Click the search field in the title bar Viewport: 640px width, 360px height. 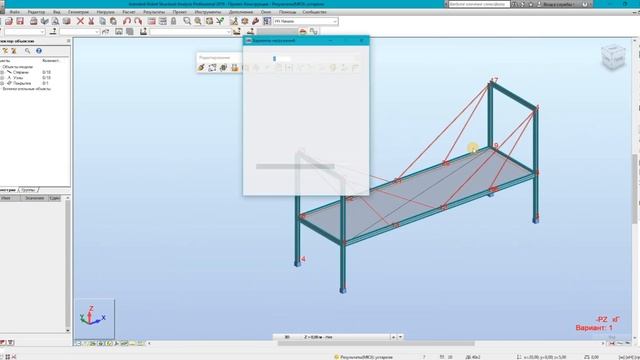479,4
